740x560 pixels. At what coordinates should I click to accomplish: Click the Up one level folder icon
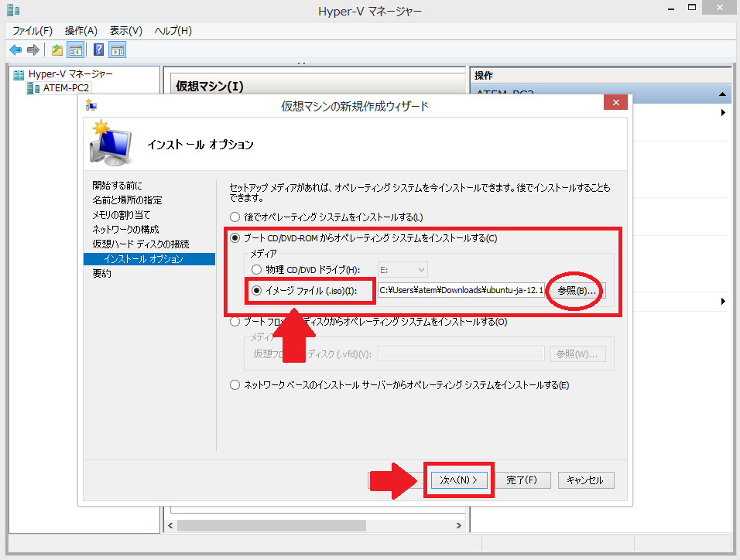[x=57, y=50]
